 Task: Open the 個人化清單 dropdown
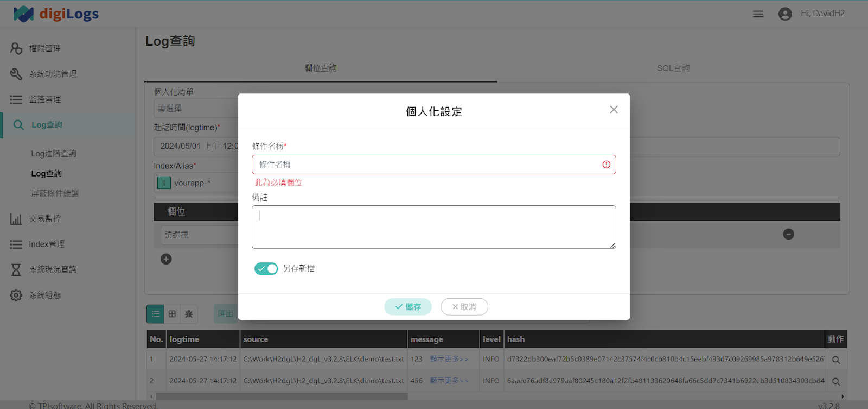click(196, 108)
